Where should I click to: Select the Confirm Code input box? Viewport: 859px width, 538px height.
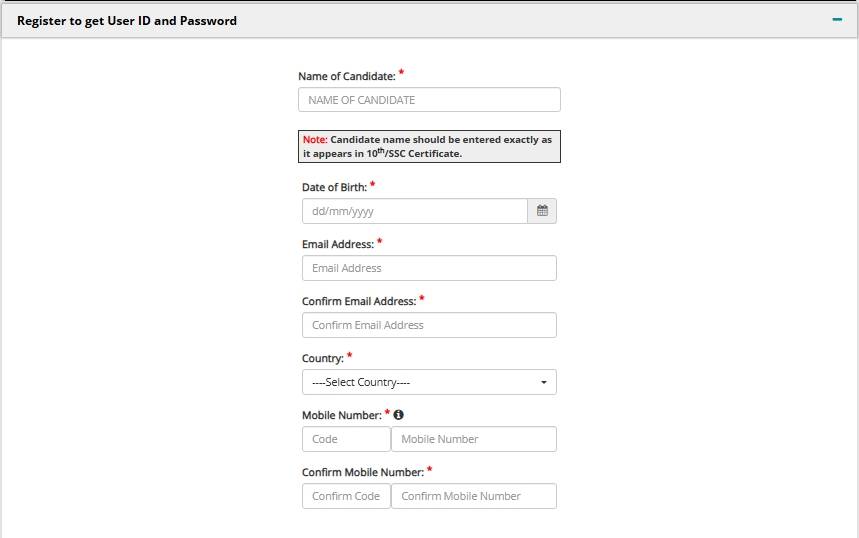(346, 496)
